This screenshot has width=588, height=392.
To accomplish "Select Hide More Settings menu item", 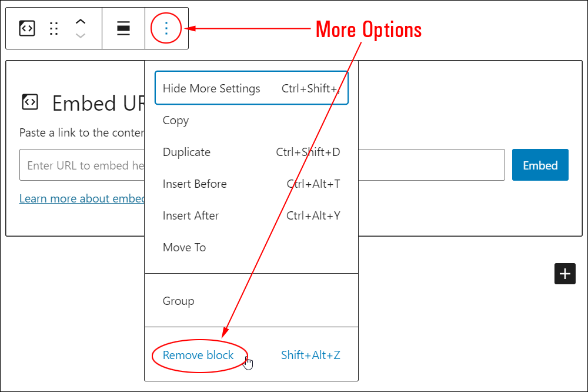I will [x=251, y=88].
